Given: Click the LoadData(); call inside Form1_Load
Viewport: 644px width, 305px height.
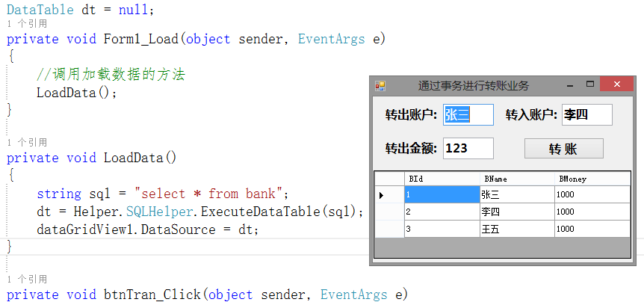Looking at the screenshot, I should coord(77,93).
